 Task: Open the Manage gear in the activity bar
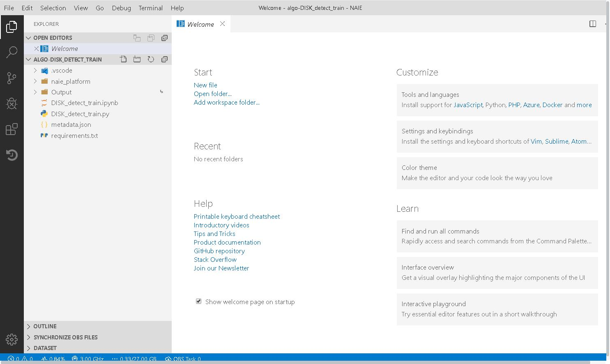click(x=12, y=339)
